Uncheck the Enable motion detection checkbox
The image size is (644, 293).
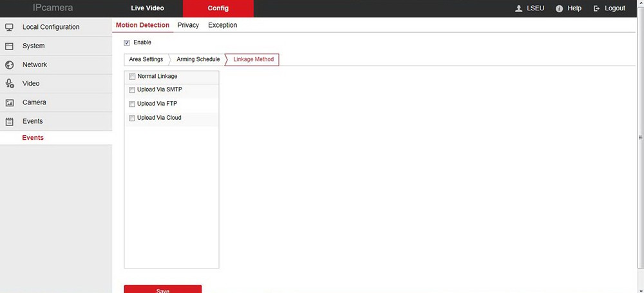point(127,43)
